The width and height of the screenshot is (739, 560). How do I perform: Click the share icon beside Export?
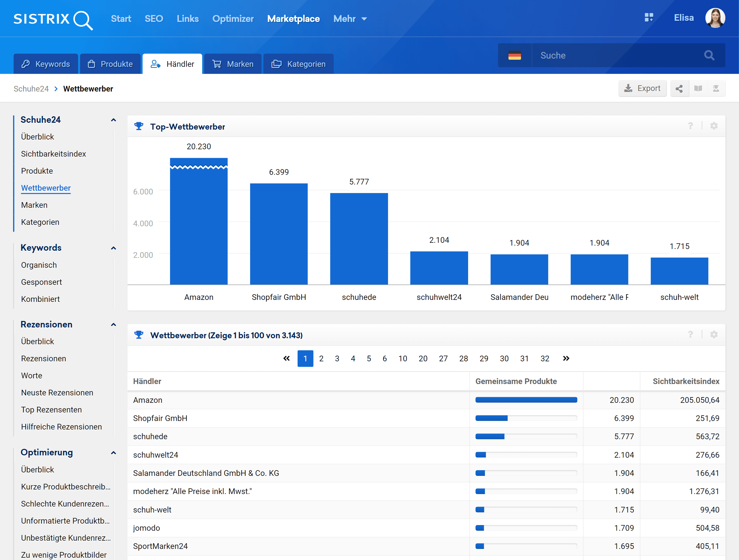tap(679, 88)
